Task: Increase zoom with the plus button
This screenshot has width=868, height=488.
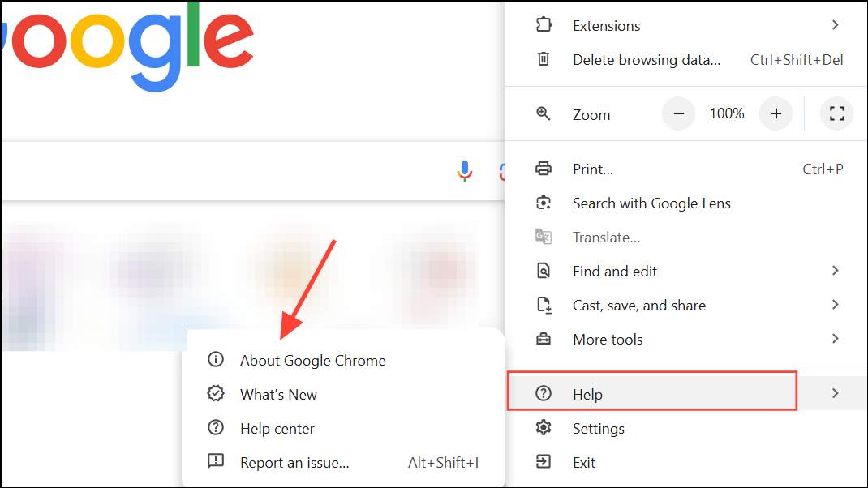Action: pos(776,113)
